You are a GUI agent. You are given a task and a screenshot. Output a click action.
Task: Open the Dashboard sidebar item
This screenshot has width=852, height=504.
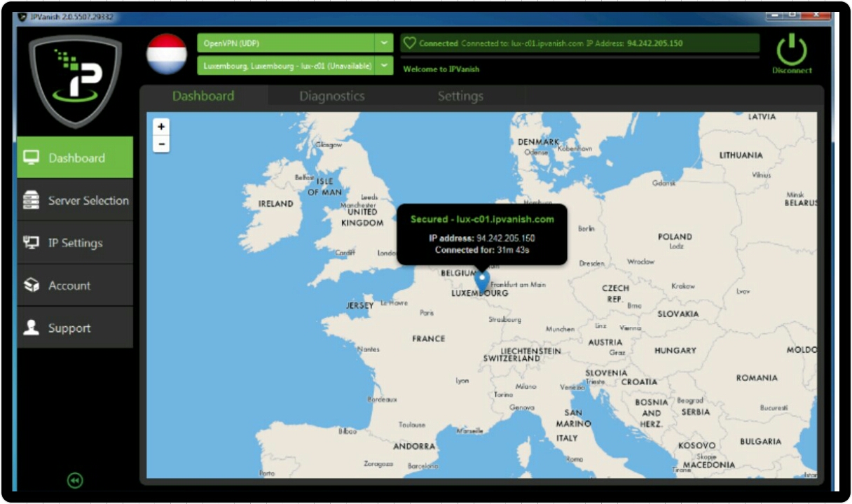(x=75, y=157)
